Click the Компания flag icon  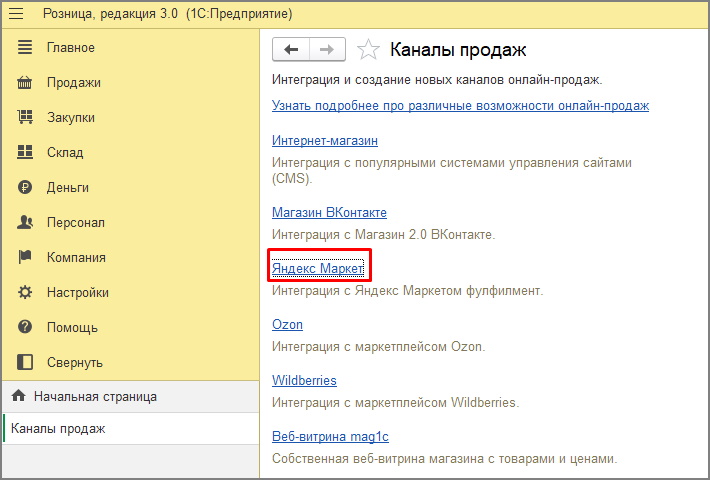25,257
